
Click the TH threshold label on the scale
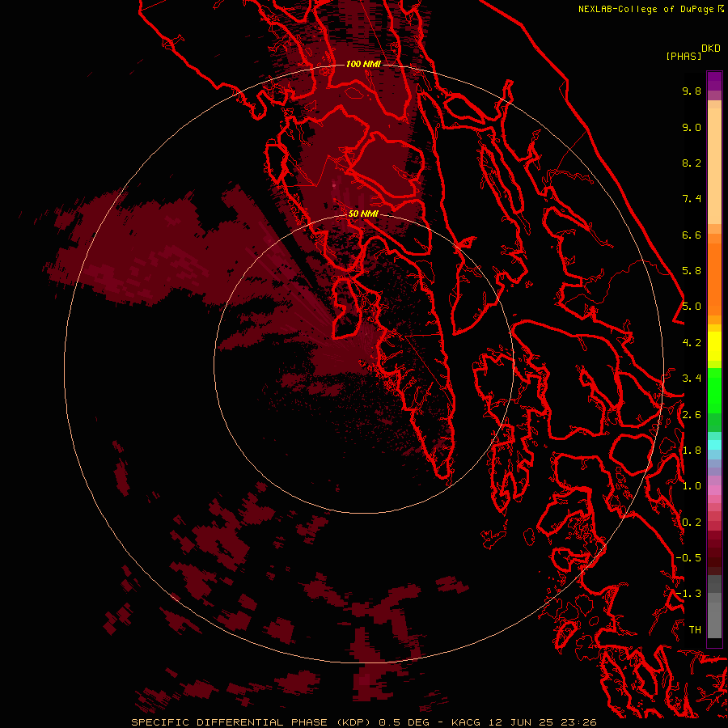(695, 630)
